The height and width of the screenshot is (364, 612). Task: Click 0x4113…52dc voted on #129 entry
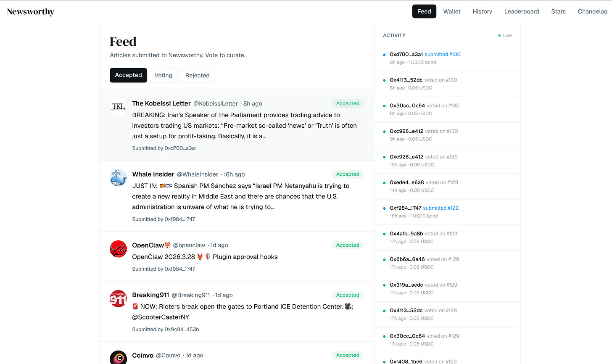coord(447,314)
